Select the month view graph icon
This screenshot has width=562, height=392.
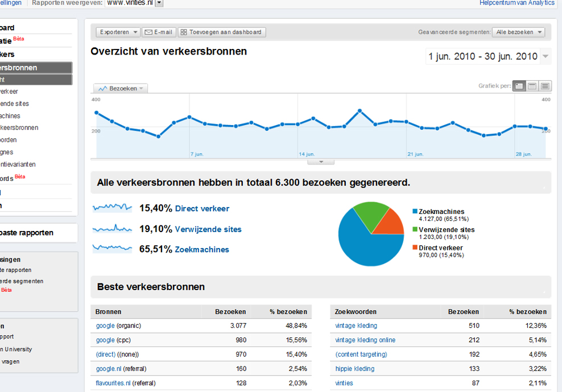coord(545,86)
